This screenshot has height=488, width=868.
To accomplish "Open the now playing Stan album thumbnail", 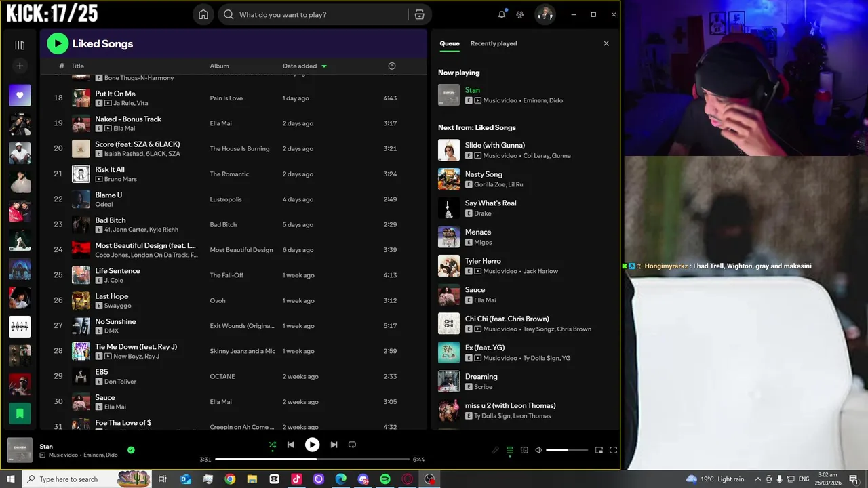I will (x=20, y=451).
